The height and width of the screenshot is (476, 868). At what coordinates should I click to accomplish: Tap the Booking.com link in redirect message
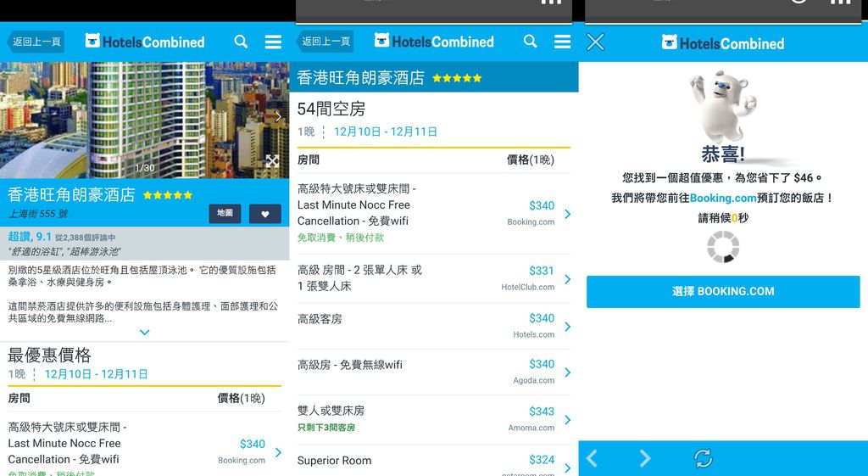tap(723, 198)
